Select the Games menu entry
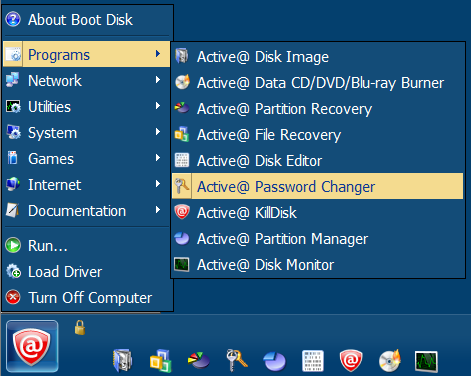 (87, 158)
